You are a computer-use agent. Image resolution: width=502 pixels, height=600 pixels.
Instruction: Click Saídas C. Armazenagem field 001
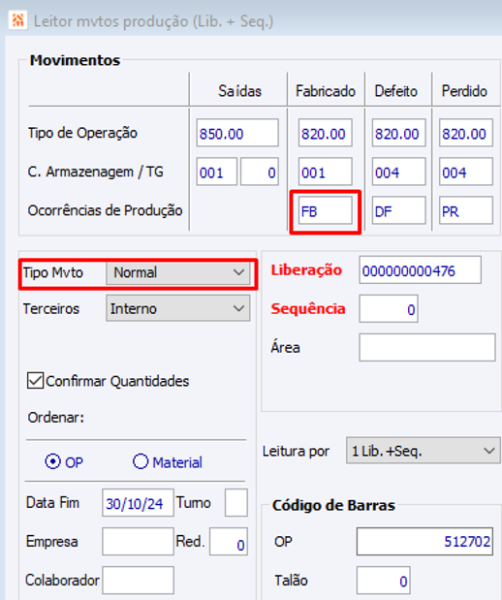217,172
